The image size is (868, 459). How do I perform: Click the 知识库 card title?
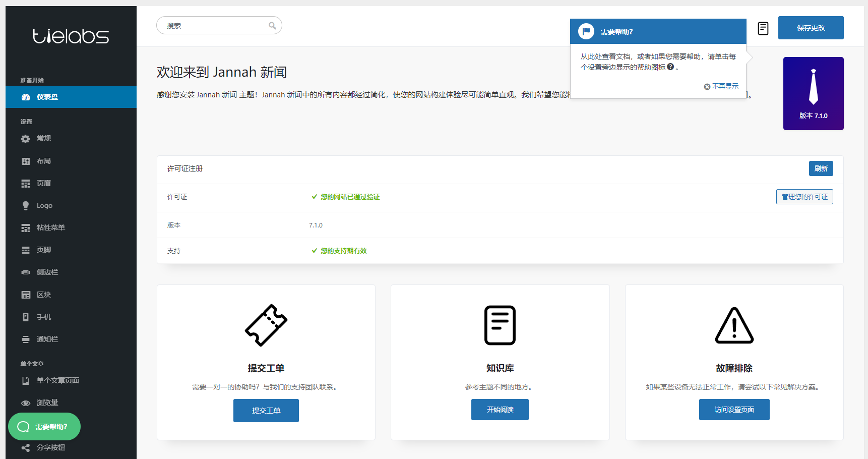pos(500,368)
